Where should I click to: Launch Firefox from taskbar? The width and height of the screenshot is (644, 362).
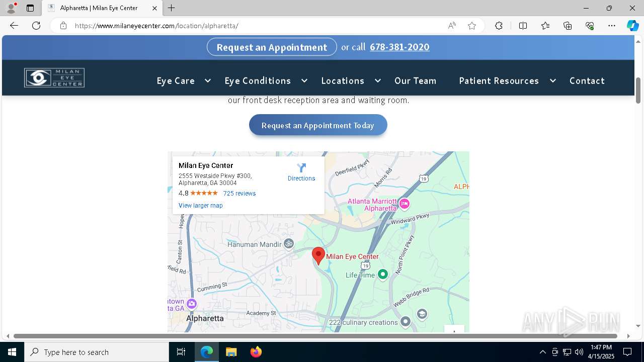(256, 352)
